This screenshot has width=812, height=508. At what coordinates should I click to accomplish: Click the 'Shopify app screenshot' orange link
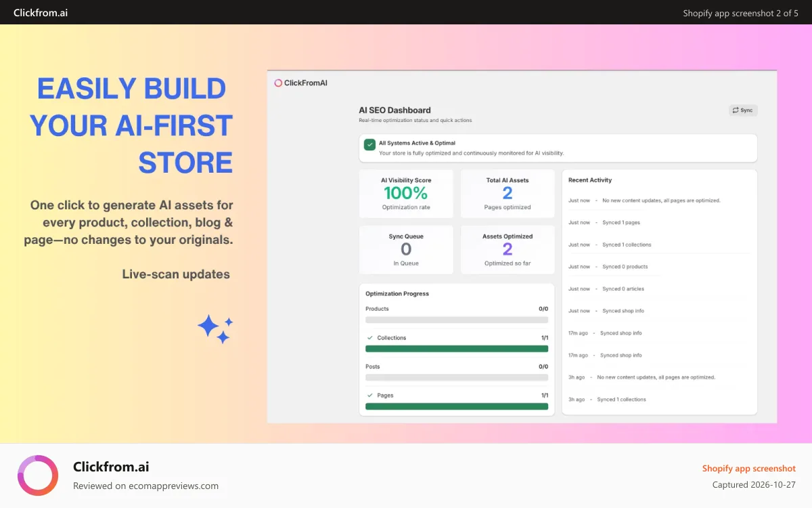click(749, 469)
